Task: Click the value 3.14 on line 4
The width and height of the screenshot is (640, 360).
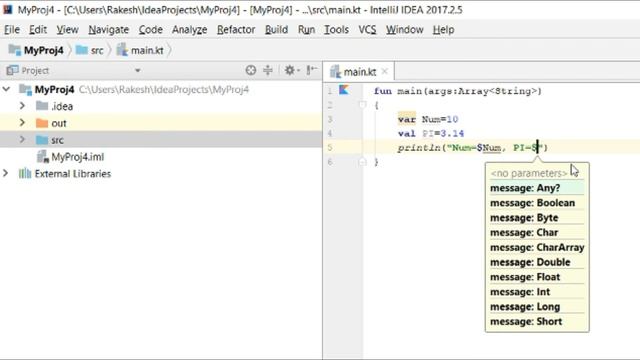Action: tap(452, 133)
